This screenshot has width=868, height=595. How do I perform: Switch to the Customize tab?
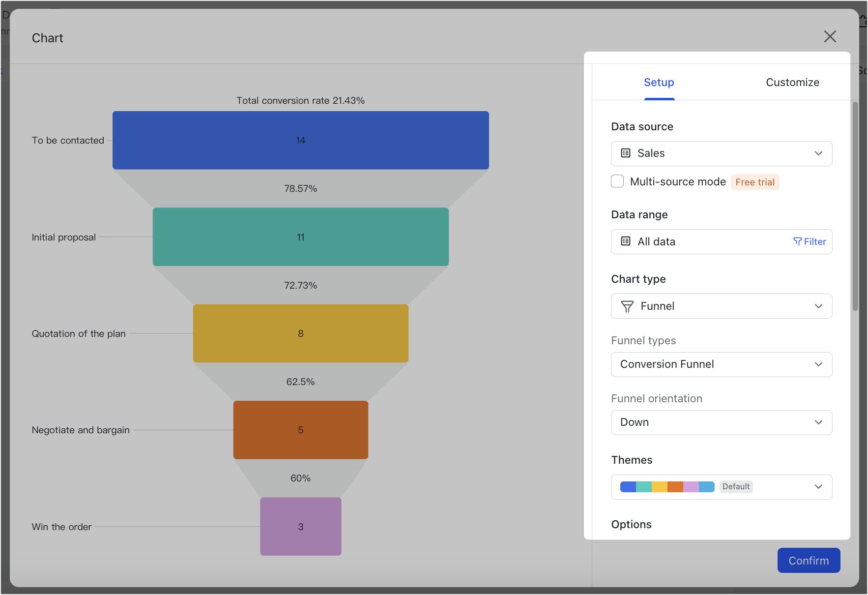[x=792, y=82]
